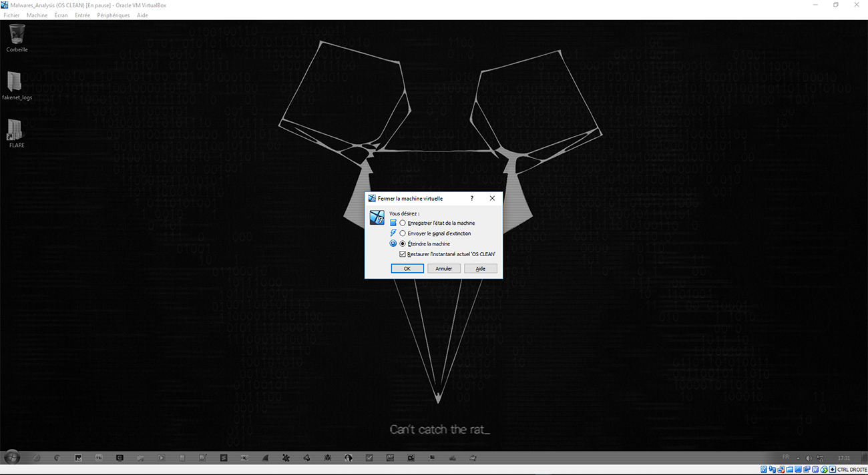Open the shared folders status icon
The width and height of the screenshot is (868, 475).
[791, 469]
